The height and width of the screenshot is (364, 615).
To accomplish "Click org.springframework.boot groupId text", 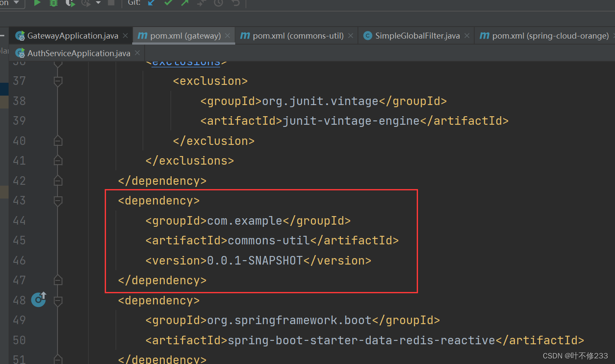I will 289,320.
